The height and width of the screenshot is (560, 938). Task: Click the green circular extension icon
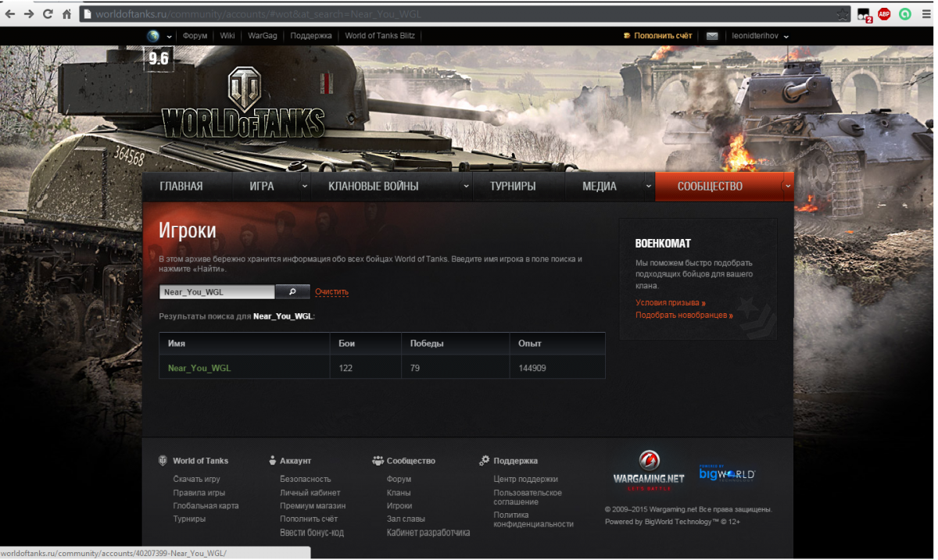click(x=905, y=14)
